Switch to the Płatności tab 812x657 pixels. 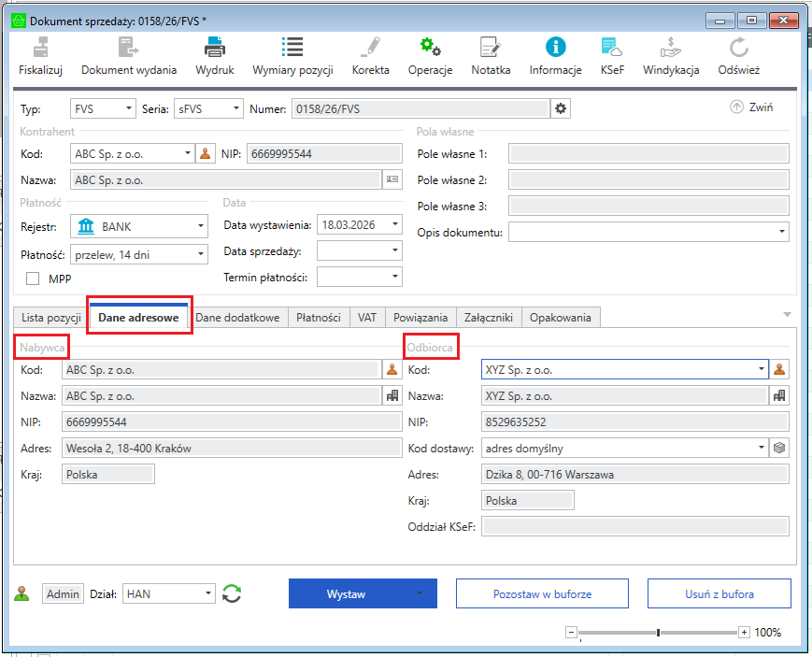[318, 318]
